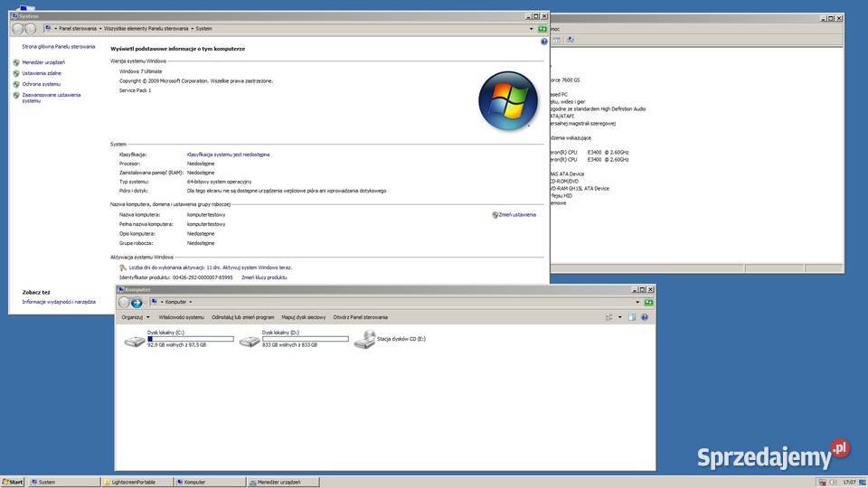
Task: Click 'Zmień ustawienia' link
Action: (516, 215)
